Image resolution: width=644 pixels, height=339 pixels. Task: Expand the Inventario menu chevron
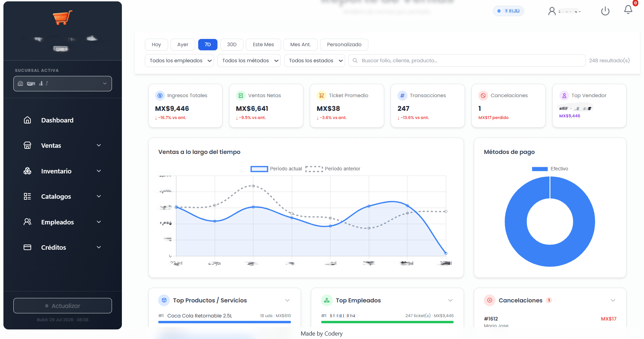[99, 171]
